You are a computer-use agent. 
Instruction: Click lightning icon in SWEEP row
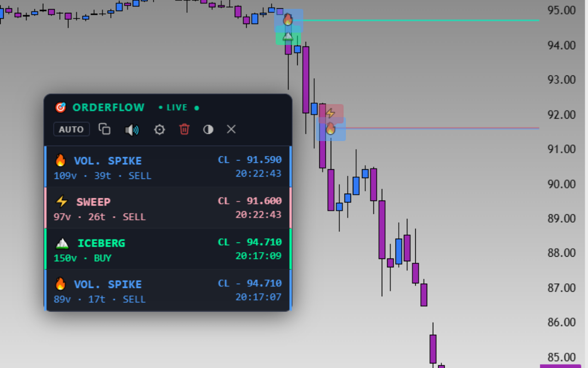(x=62, y=201)
